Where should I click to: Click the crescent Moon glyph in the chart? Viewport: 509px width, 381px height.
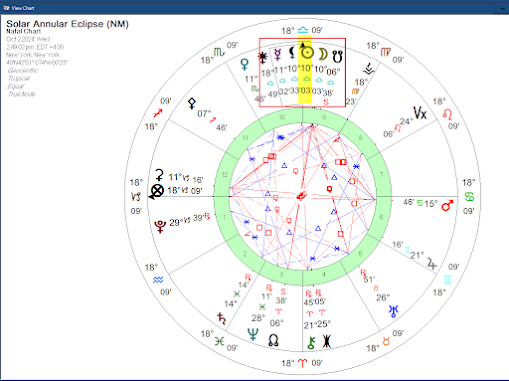click(322, 55)
